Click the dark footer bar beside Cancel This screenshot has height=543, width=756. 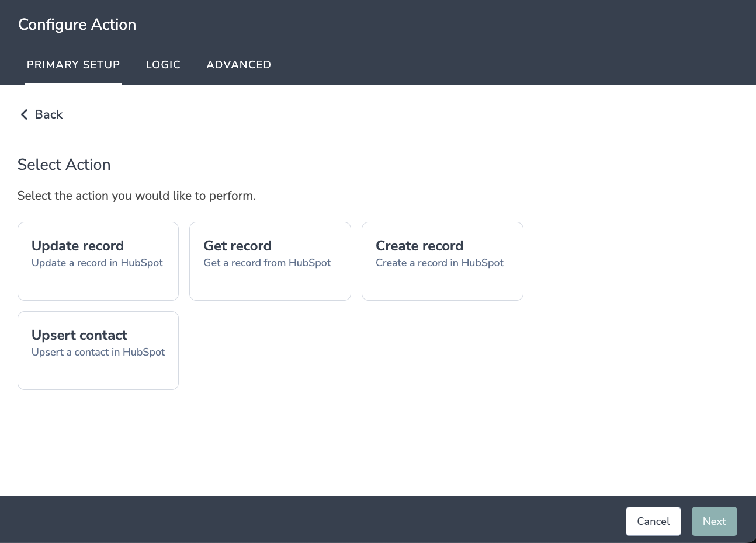[351, 520]
